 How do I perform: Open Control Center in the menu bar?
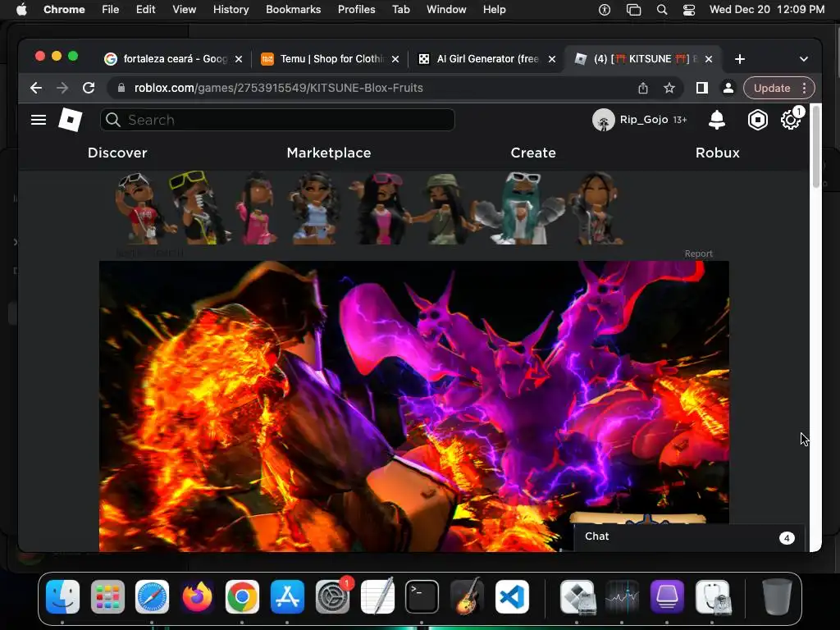[689, 10]
